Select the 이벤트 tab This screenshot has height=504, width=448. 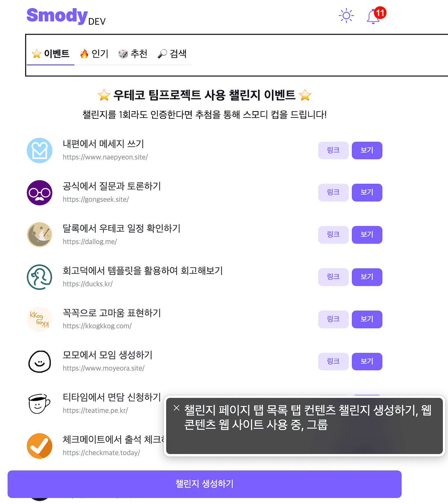tap(51, 54)
